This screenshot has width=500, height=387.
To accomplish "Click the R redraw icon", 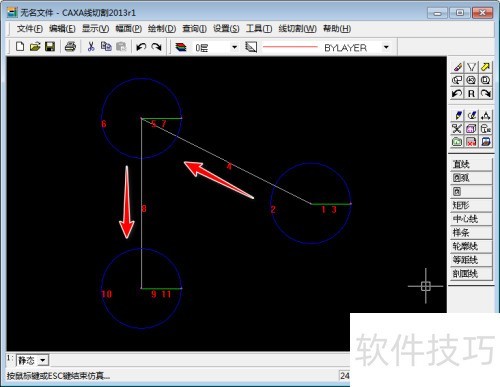I will 471,94.
